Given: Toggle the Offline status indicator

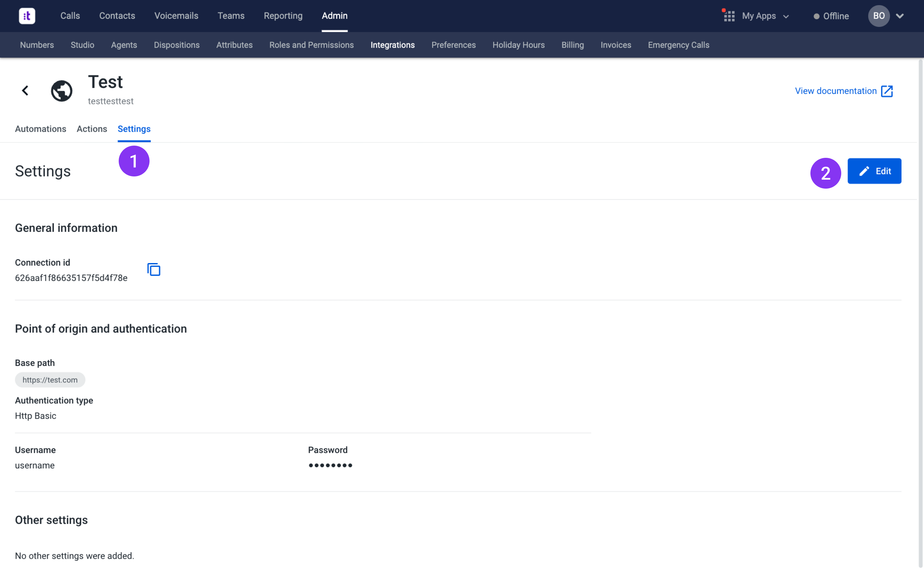Looking at the screenshot, I should click(x=831, y=16).
